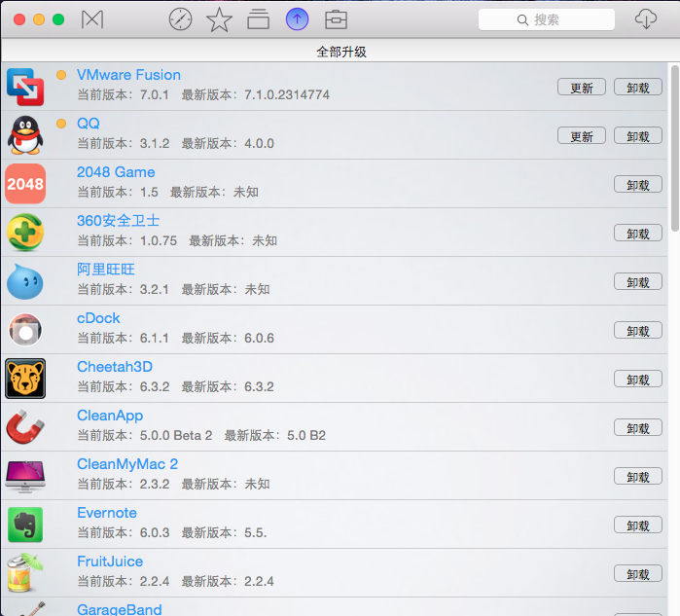This screenshot has width=680, height=616.
Task: Click 全部升级 to upgrade all
Action: [341, 52]
